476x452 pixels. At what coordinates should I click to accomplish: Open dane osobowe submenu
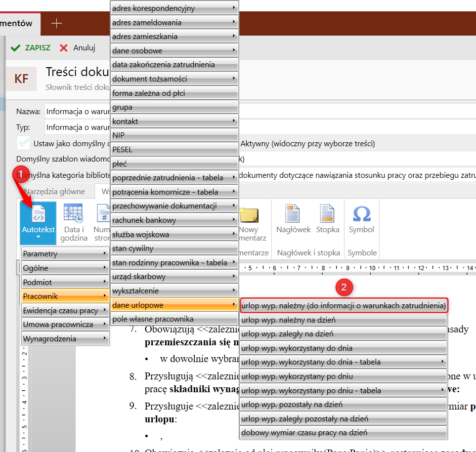[x=174, y=51]
